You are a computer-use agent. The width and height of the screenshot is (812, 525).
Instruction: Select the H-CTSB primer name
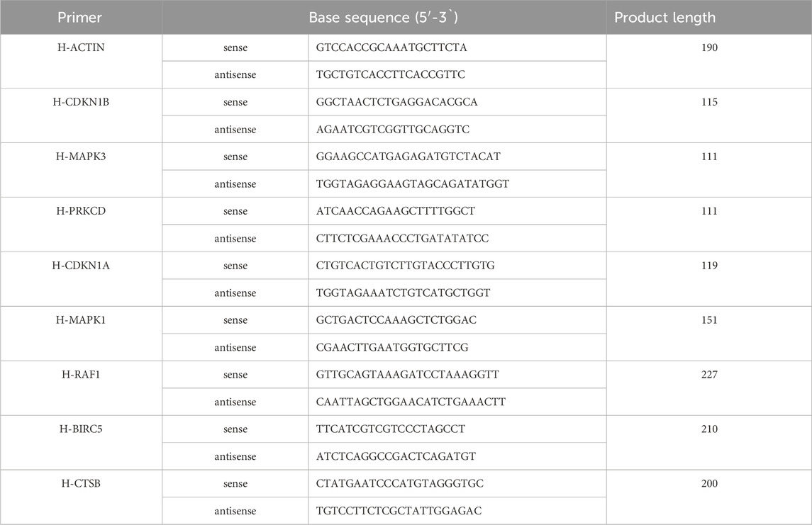[81, 484]
